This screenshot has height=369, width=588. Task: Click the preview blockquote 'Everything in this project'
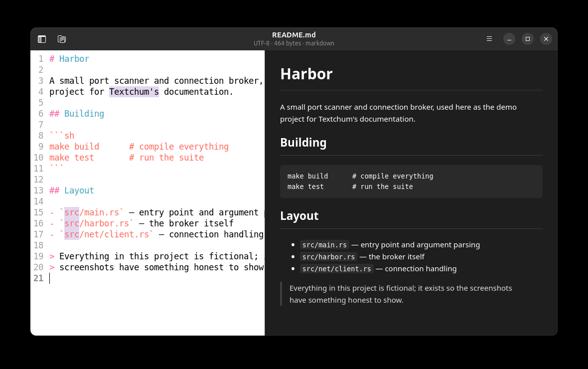point(401,294)
